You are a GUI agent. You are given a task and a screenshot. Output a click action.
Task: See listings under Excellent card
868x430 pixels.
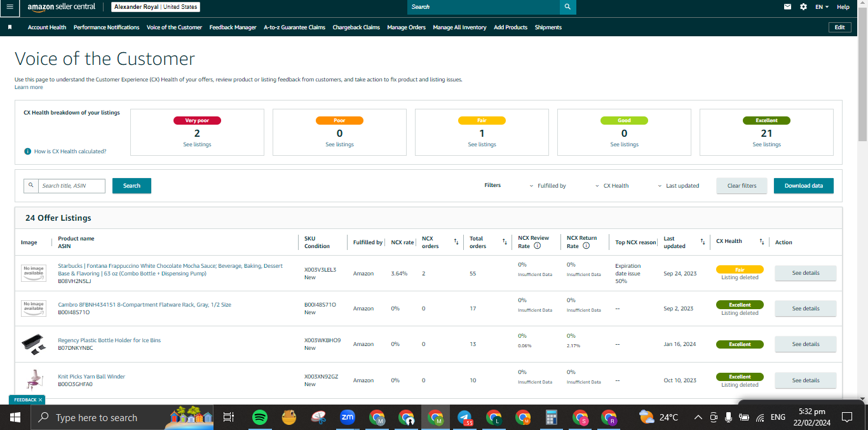[x=766, y=144]
